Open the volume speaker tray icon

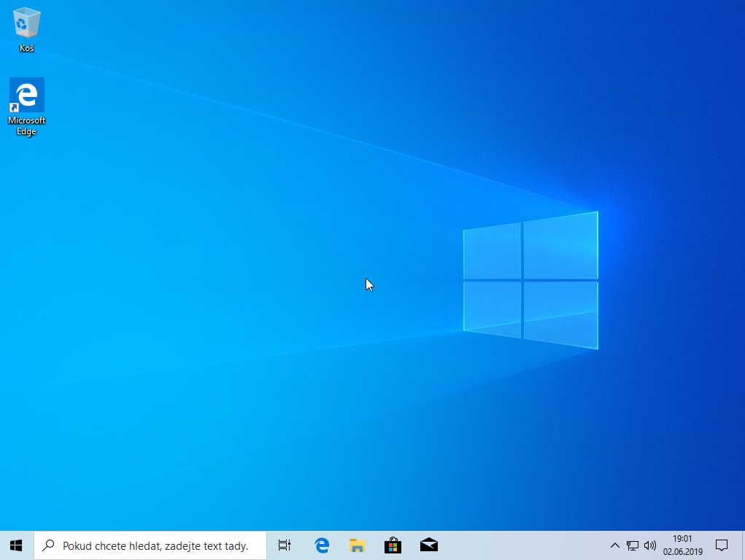point(650,545)
